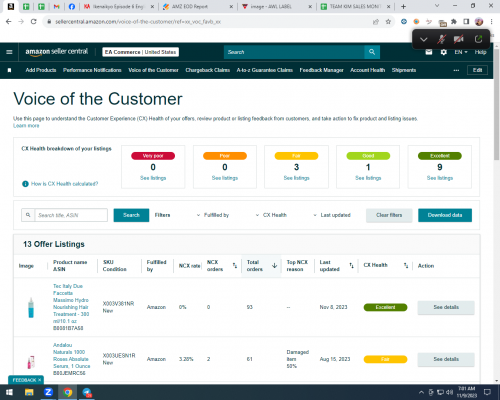This screenshot has height=400, width=500.
Task: Click How is CX Health calculated link
Action: 64,184
